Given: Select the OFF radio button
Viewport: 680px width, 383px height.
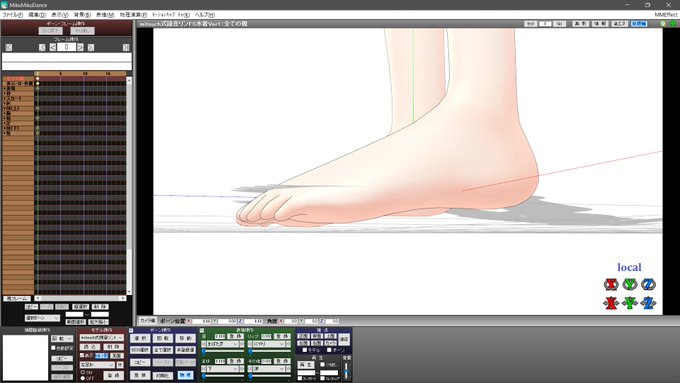Looking at the screenshot, I should coord(82,378).
